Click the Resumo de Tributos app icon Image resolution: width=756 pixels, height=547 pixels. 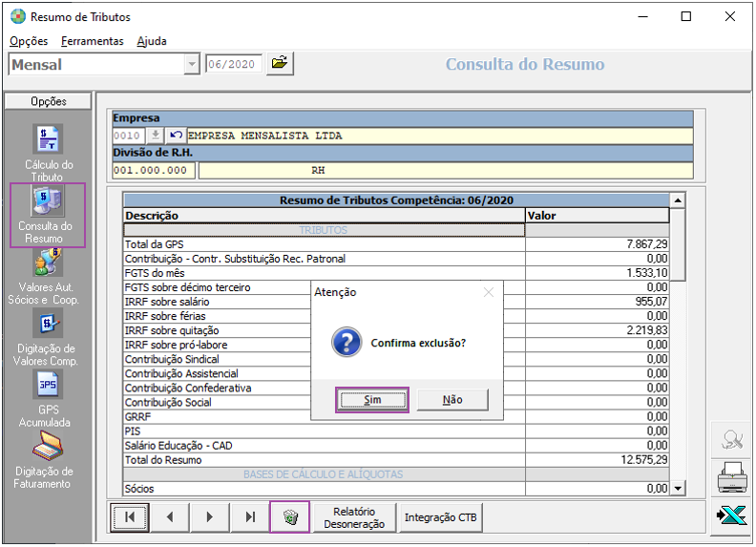click(18, 16)
